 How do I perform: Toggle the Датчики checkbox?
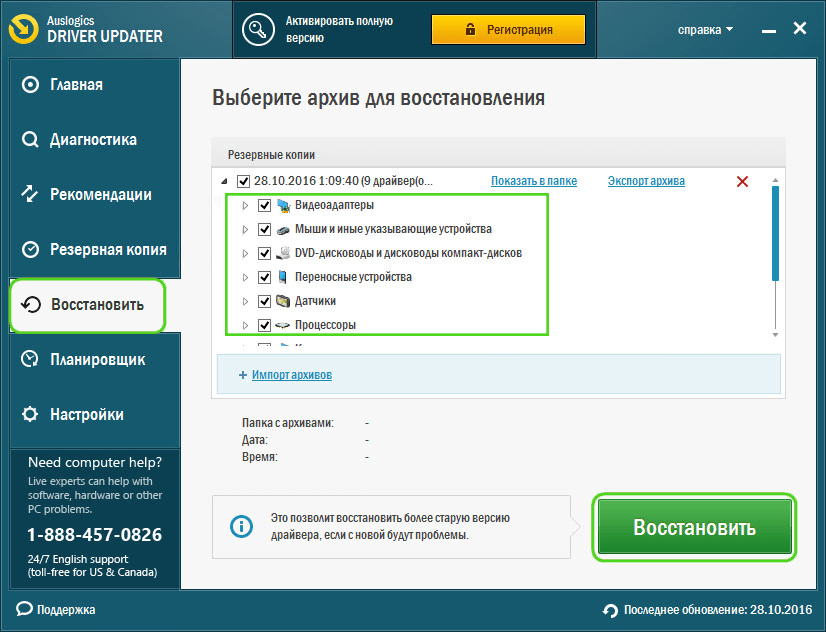point(264,301)
